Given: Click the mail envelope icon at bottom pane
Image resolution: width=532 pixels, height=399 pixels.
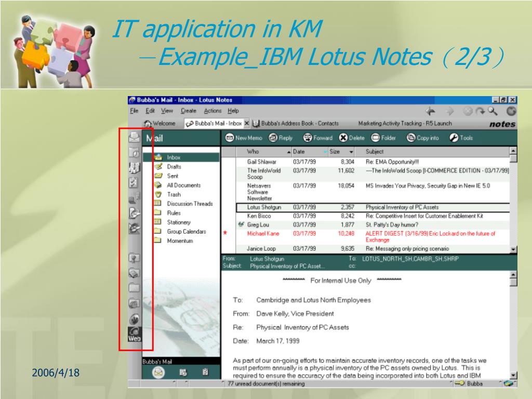Looking at the screenshot, I should coord(158,373).
